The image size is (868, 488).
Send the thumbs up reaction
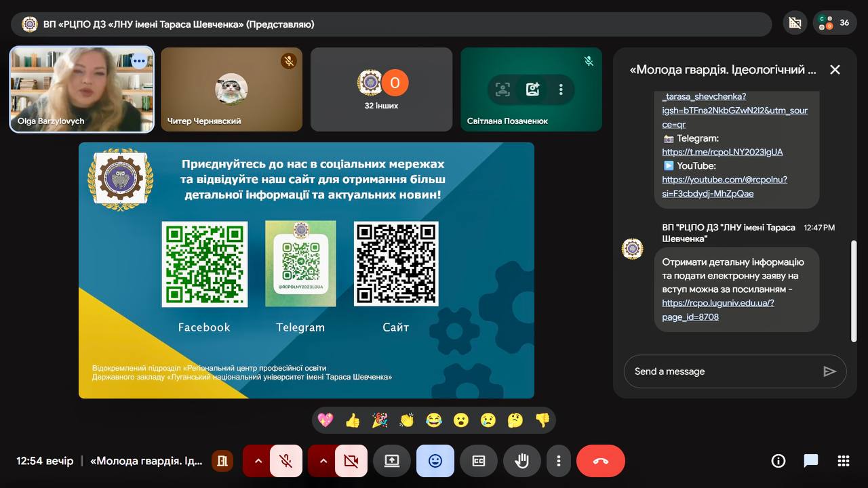(x=353, y=420)
